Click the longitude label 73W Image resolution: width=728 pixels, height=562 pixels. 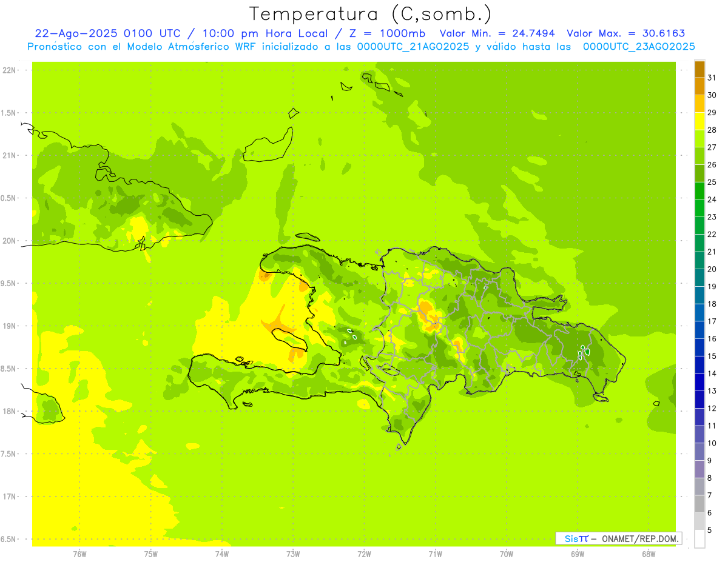coord(293,554)
